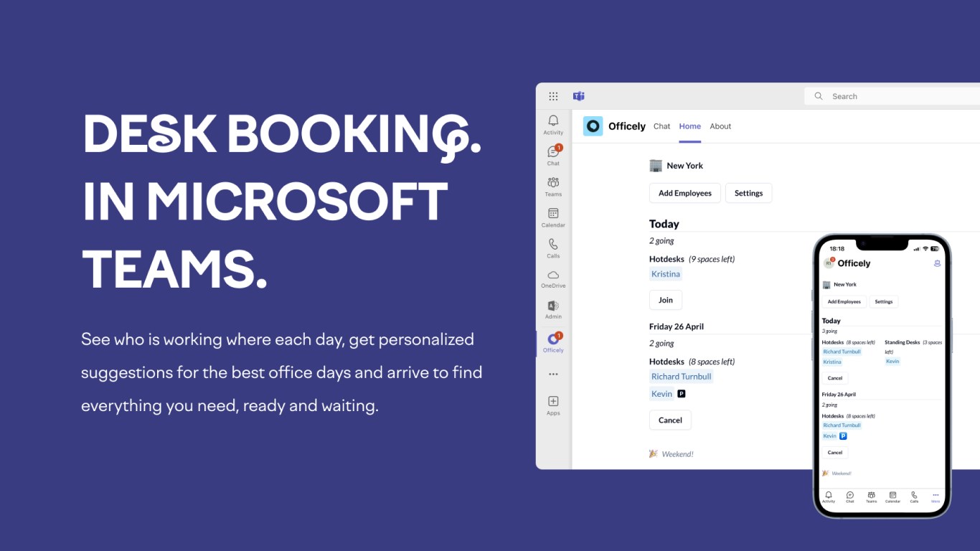980x551 pixels.
Task: Click the Microsoft Teams logo in the header
Action: [578, 96]
